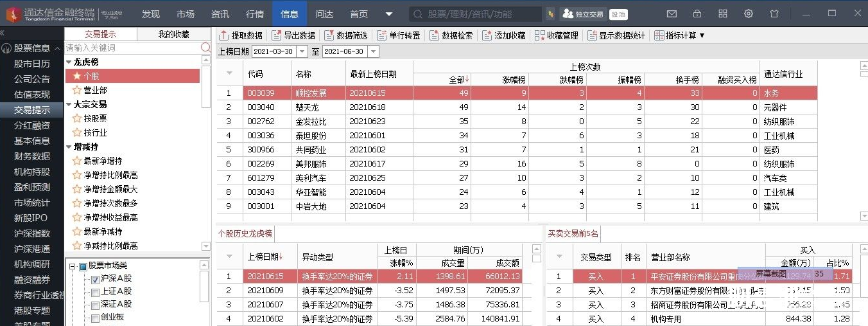Click the lock icon in title bar
Viewport: 868px width, 326px height.
tap(697, 14)
